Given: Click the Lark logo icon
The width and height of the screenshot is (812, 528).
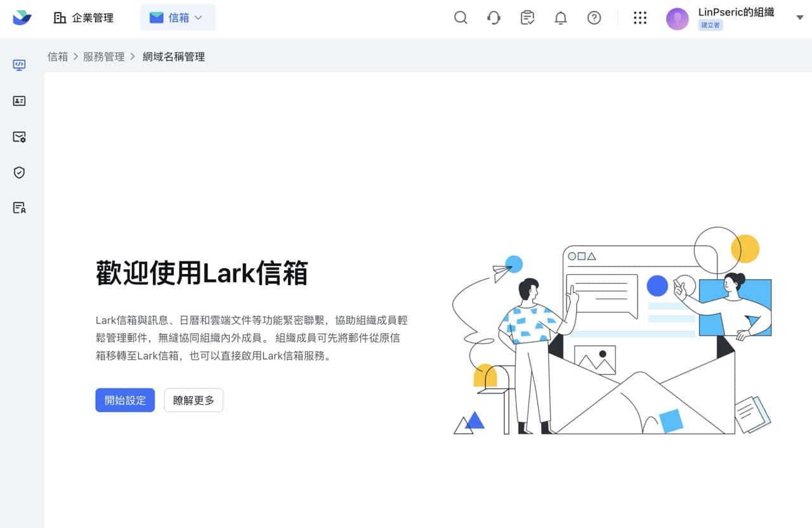Looking at the screenshot, I should point(22,18).
